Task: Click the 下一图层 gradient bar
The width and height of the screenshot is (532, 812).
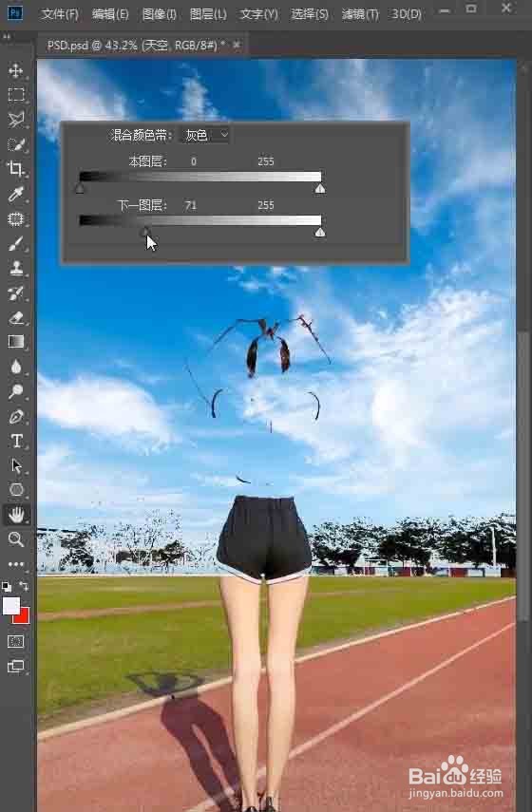Action: coord(199,220)
